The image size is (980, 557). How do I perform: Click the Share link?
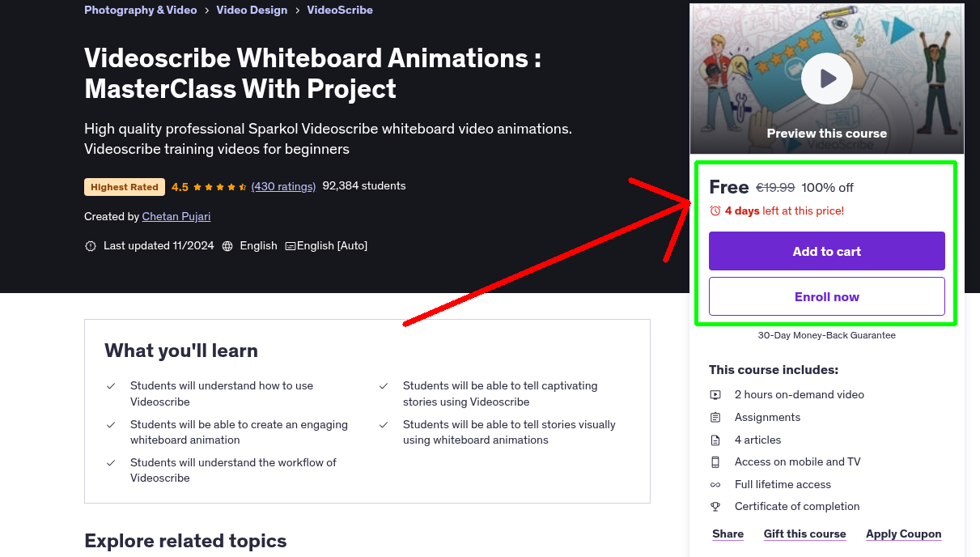point(728,534)
